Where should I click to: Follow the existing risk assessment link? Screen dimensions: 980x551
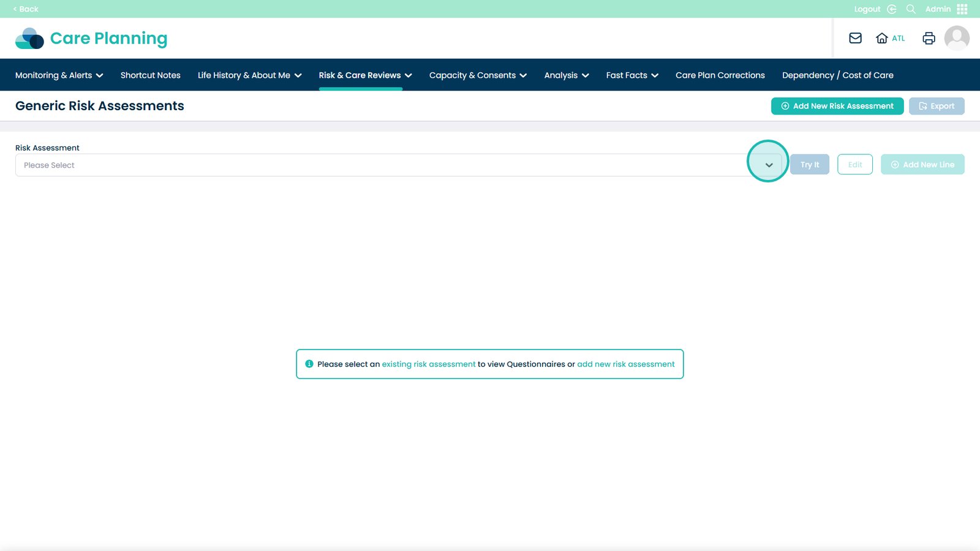[429, 364]
